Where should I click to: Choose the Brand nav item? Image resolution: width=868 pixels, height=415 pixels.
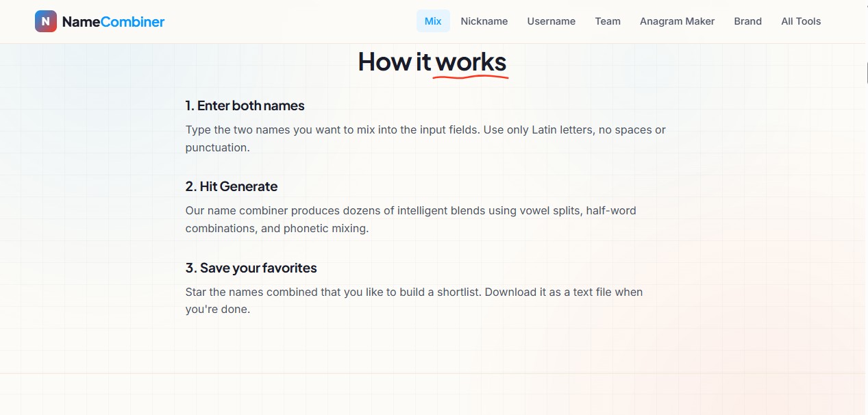coord(748,21)
